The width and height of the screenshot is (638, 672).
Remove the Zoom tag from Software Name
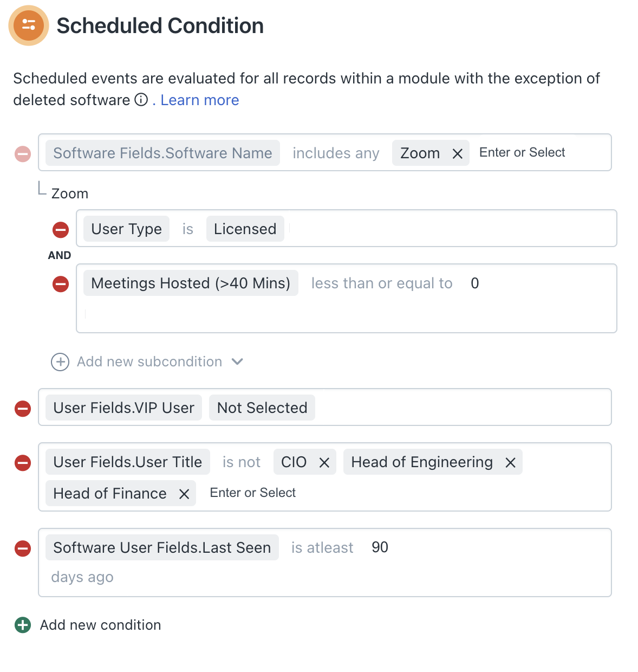click(x=458, y=154)
